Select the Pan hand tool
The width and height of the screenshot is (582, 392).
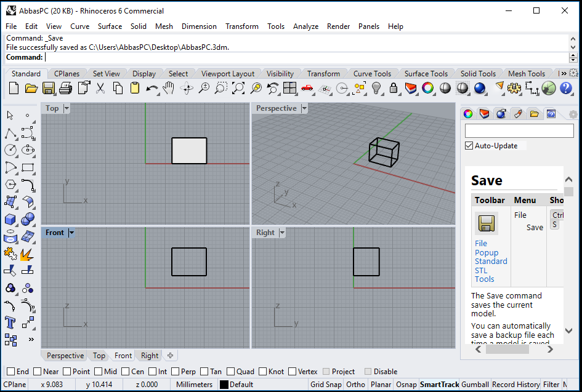169,88
